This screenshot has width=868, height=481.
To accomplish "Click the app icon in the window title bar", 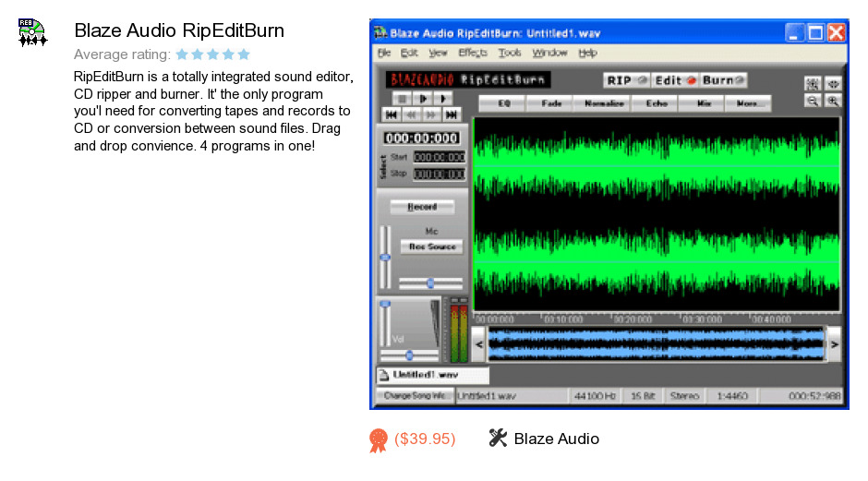I will (x=380, y=32).
